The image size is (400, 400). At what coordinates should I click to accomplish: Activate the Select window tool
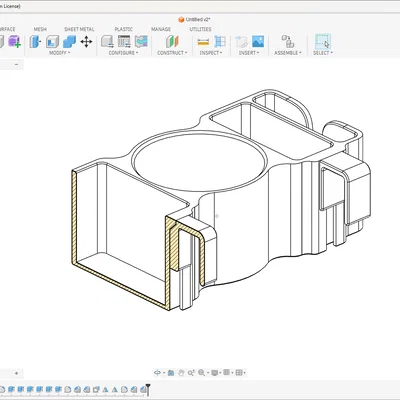coord(323,42)
